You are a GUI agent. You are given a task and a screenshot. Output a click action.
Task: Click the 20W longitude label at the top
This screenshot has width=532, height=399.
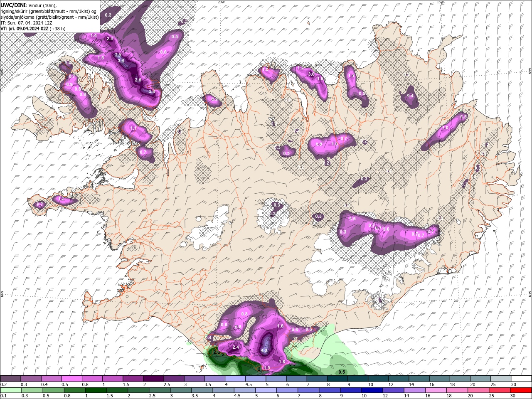[221, 2]
